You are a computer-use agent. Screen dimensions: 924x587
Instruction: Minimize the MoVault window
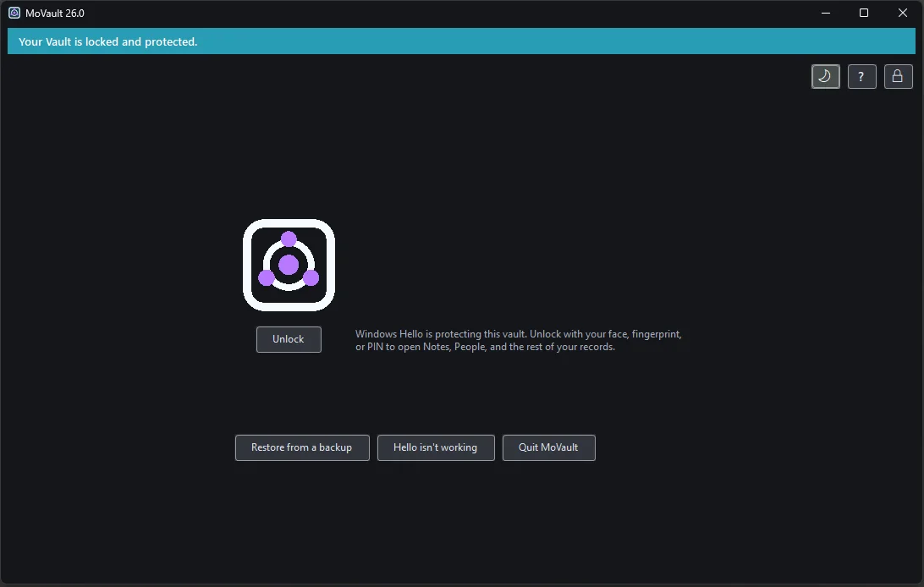coord(826,13)
